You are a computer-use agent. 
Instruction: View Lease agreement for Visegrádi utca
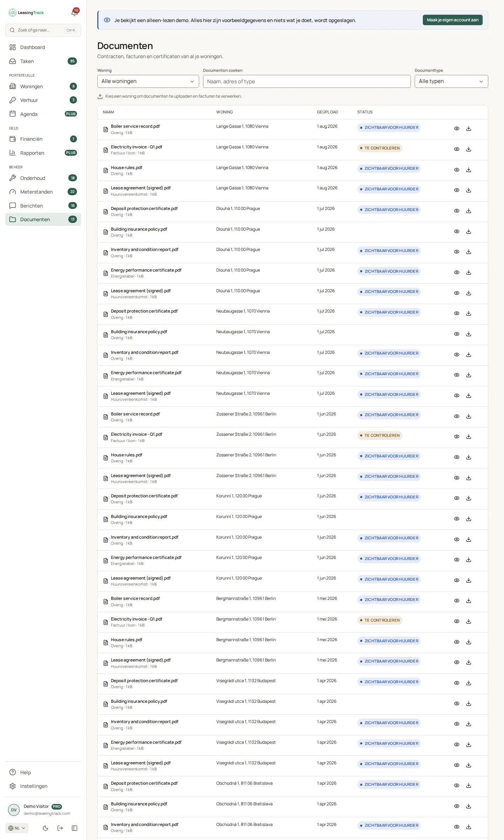457,765
